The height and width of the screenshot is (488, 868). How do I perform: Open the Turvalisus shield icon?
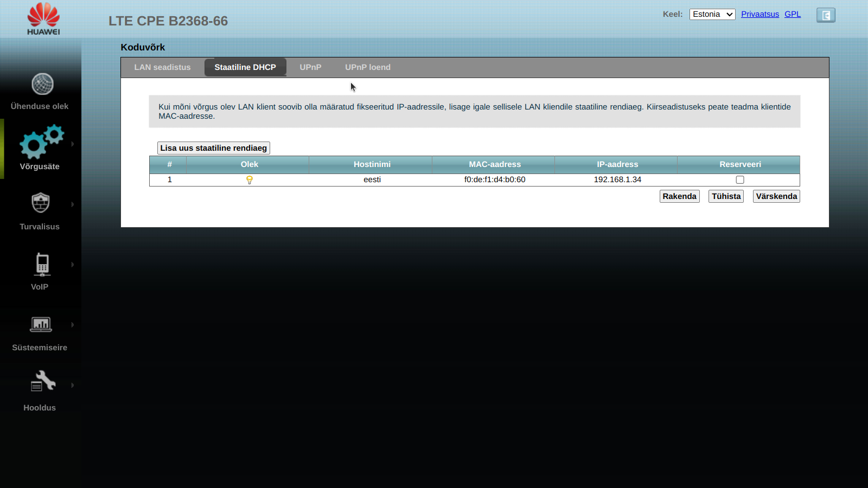[x=41, y=203]
